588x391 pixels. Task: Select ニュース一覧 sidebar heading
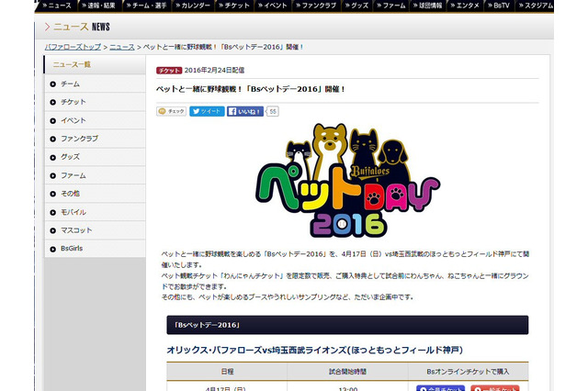tap(95, 65)
